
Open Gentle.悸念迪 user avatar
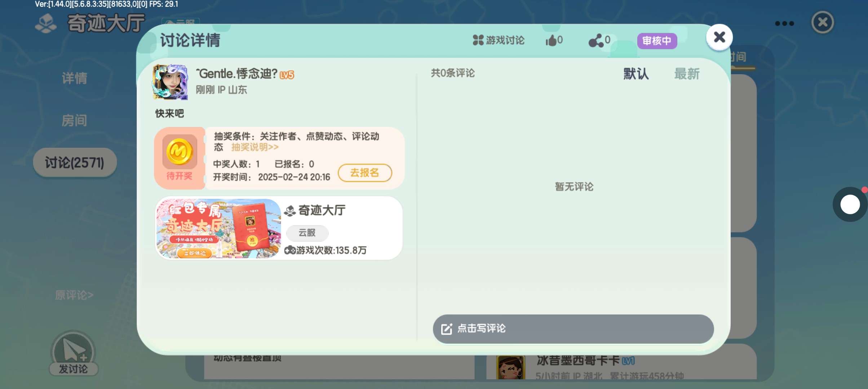coord(170,82)
